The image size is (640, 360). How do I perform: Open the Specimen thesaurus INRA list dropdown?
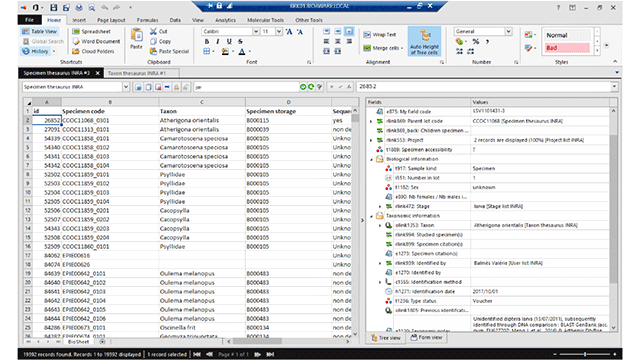(126, 87)
